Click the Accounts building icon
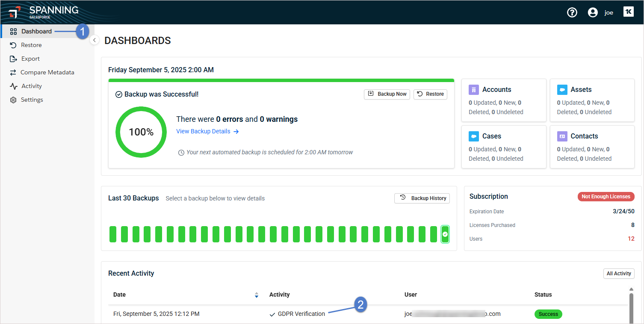The image size is (644, 324). coord(473,90)
